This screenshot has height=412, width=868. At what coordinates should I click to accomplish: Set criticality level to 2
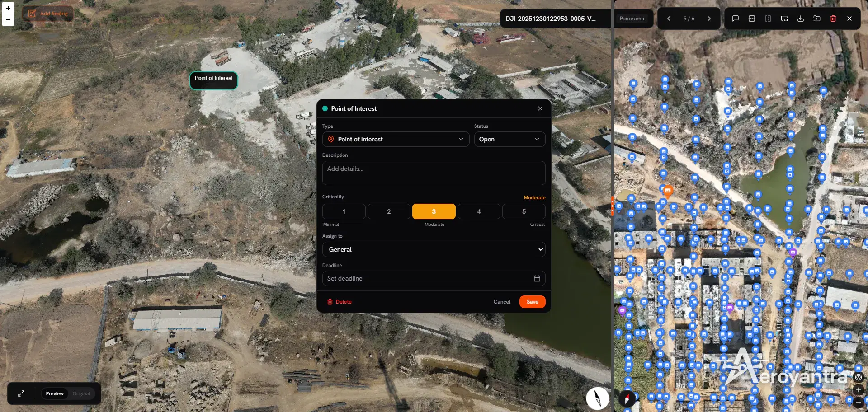click(389, 211)
